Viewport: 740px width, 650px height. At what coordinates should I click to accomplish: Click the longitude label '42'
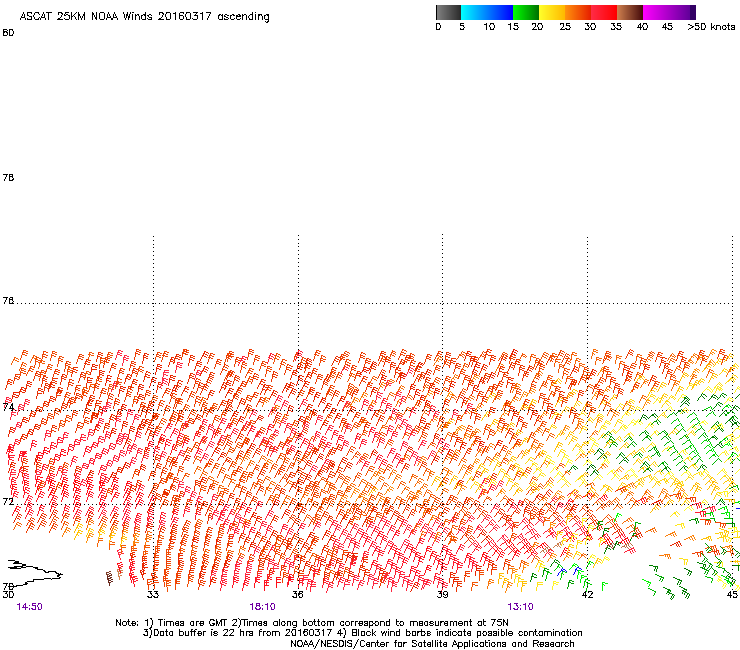pos(587,594)
